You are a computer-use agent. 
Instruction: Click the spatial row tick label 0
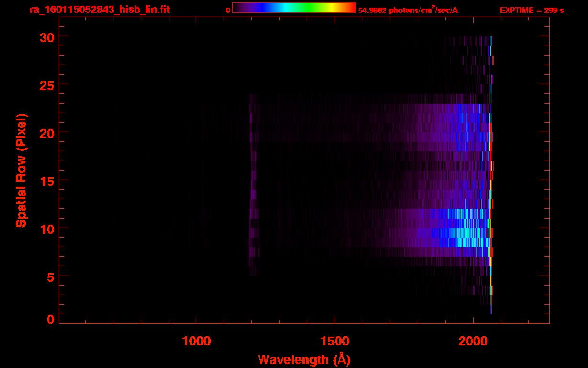point(51,320)
